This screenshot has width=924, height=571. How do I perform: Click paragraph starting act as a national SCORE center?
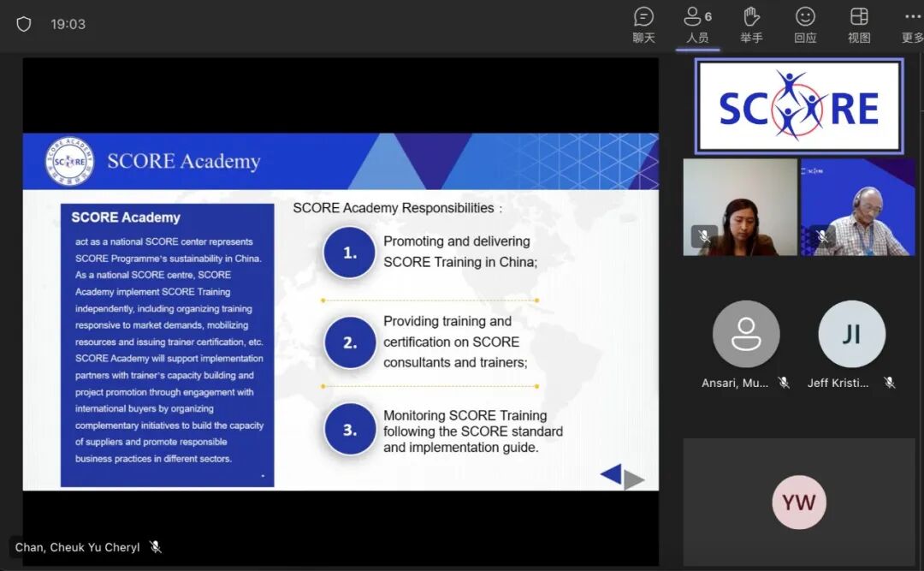169,350
